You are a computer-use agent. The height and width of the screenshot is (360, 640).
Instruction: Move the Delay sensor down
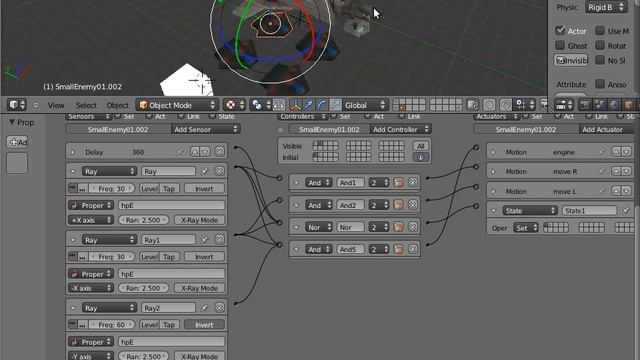tap(205, 152)
